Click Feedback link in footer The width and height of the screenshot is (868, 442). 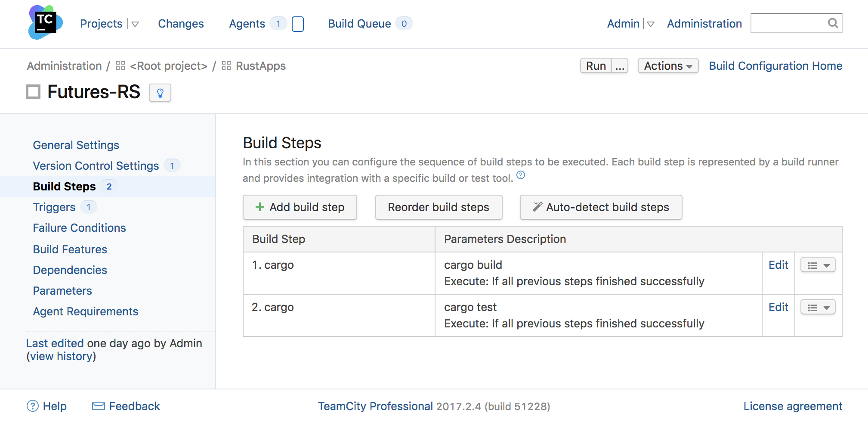coord(135,406)
